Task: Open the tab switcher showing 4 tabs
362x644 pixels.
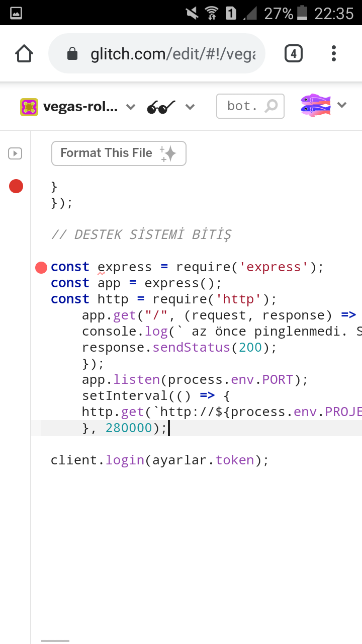Action: 294,53
